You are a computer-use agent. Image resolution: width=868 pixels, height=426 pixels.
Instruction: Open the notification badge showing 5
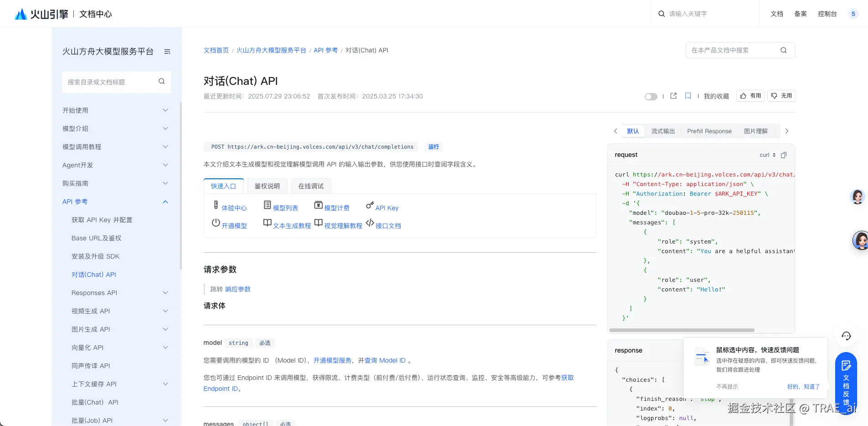(853, 14)
